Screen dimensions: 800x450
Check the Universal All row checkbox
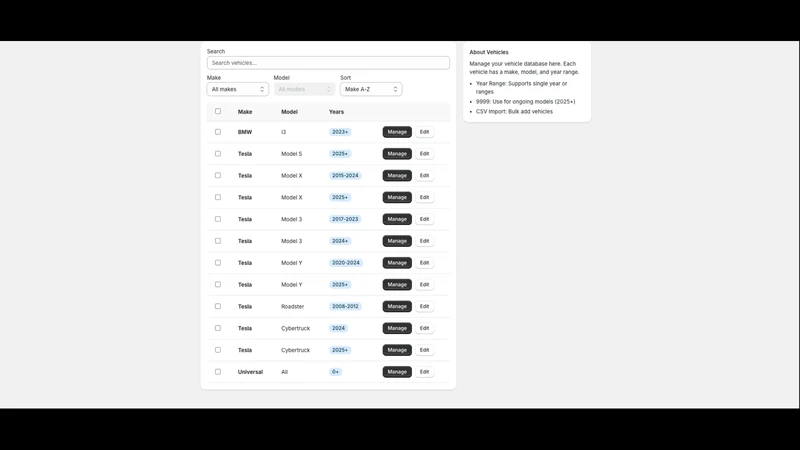[x=218, y=372]
